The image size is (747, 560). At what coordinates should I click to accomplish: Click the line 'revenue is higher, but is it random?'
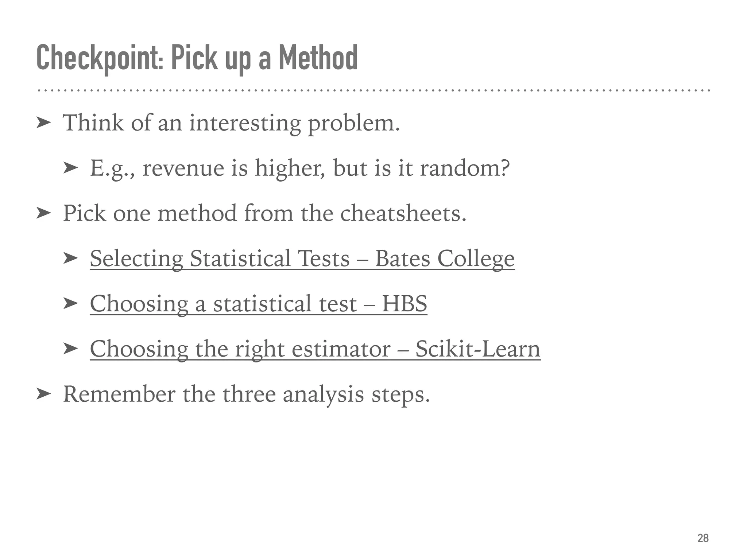tap(326, 168)
